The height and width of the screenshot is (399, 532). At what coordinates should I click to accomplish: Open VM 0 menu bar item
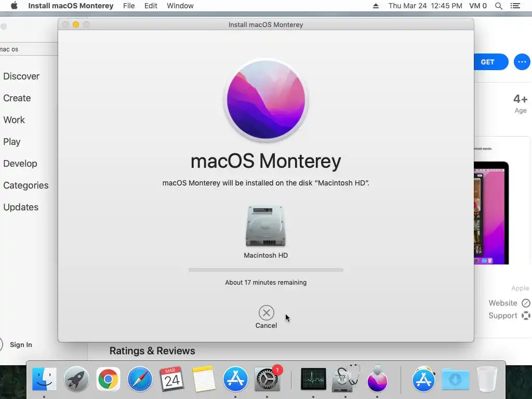click(478, 6)
